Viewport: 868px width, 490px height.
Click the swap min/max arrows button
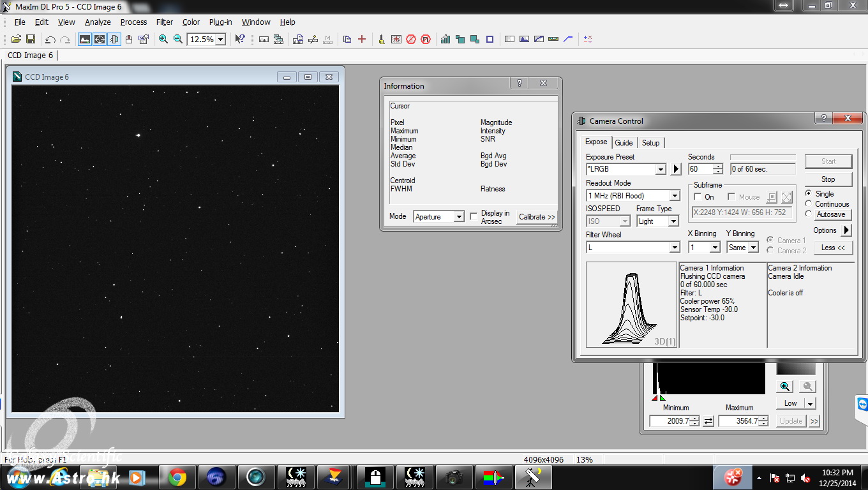click(x=708, y=421)
